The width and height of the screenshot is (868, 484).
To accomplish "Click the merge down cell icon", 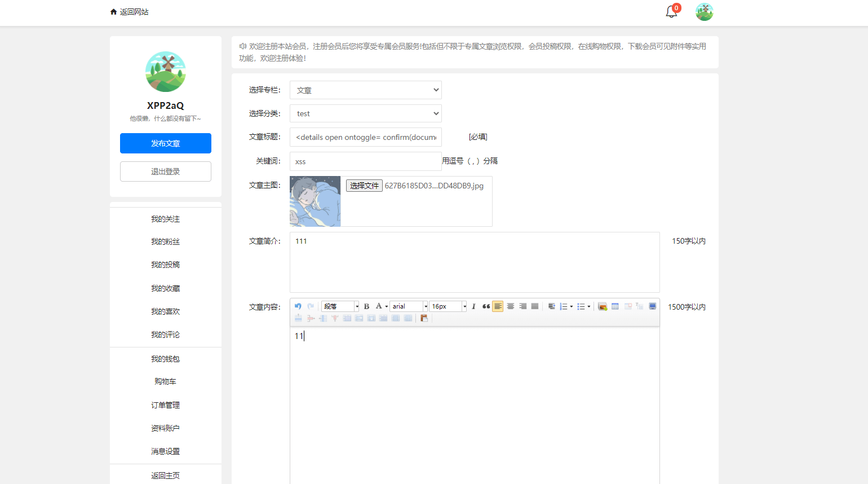I will point(371,318).
